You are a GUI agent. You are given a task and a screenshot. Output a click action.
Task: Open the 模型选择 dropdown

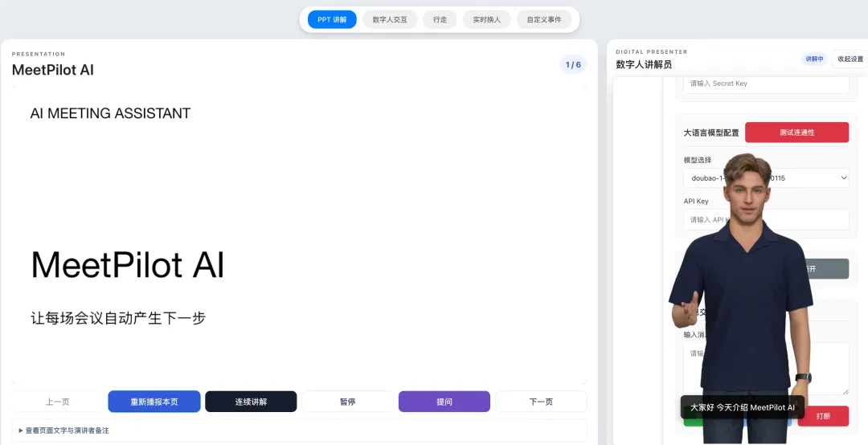(766, 178)
